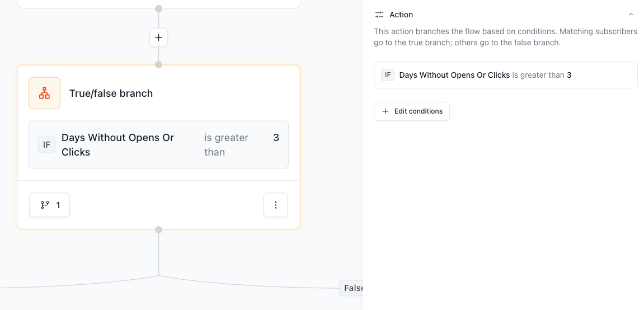Click the value 3 in the branch card

click(276, 138)
